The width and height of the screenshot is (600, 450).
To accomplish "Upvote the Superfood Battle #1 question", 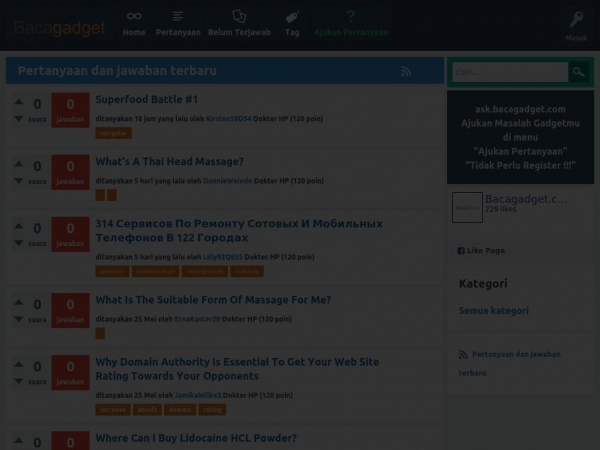I will (19, 102).
